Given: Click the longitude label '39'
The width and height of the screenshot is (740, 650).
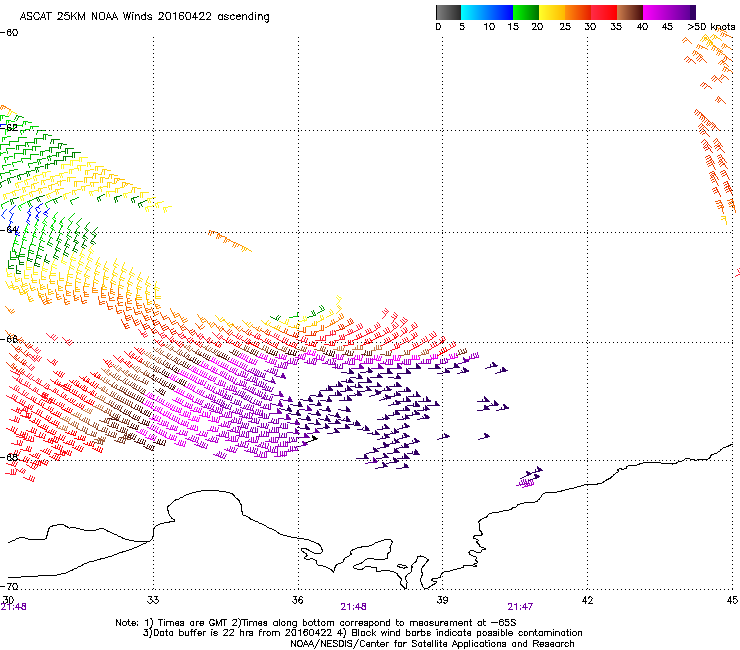Looking at the screenshot, I should tap(442, 600).
